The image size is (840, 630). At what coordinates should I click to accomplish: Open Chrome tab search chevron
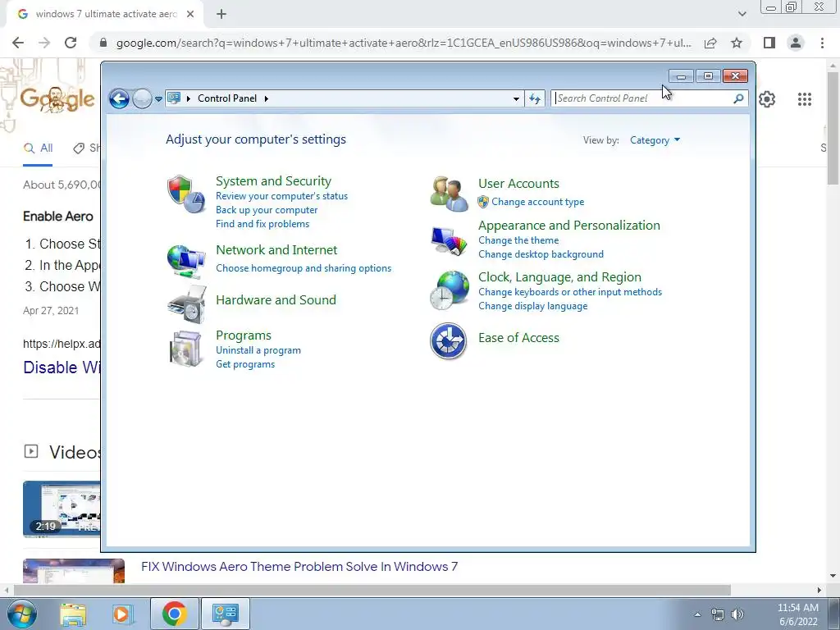[x=742, y=14]
